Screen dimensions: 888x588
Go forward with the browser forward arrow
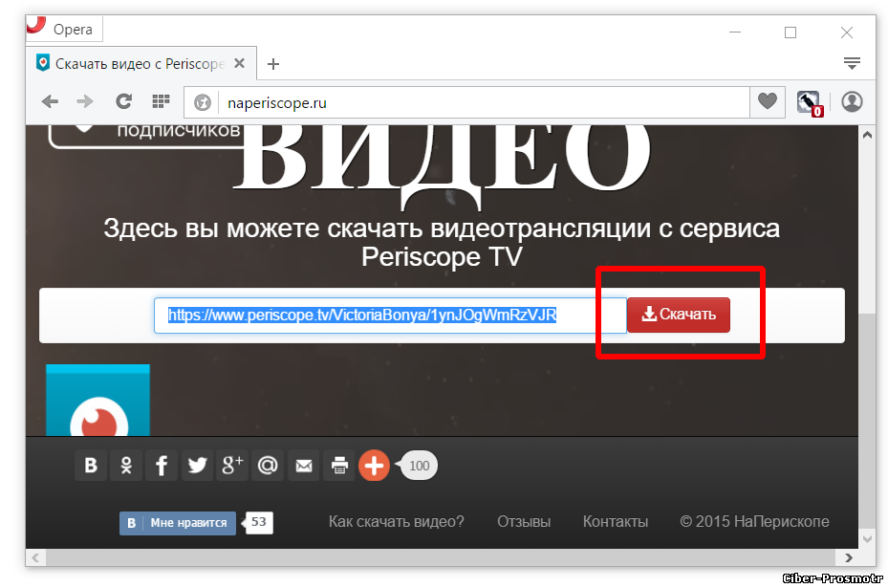85,101
